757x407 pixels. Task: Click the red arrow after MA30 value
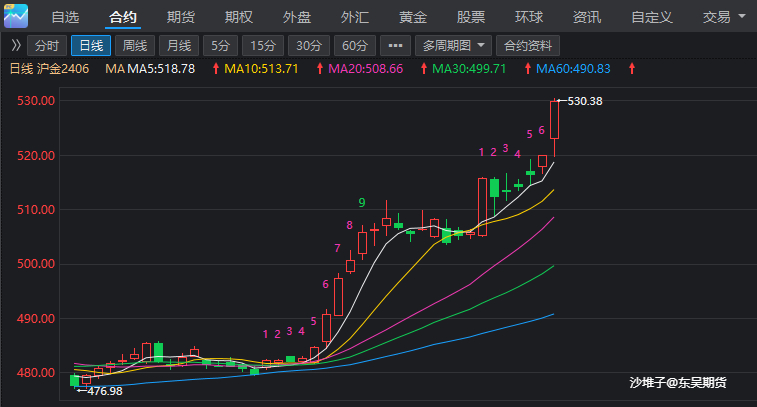[528, 69]
